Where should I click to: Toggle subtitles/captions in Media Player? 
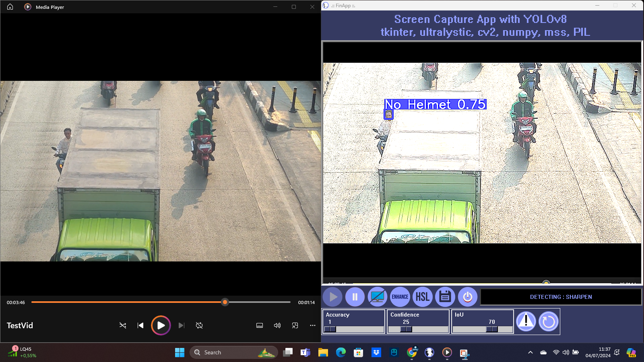260,325
